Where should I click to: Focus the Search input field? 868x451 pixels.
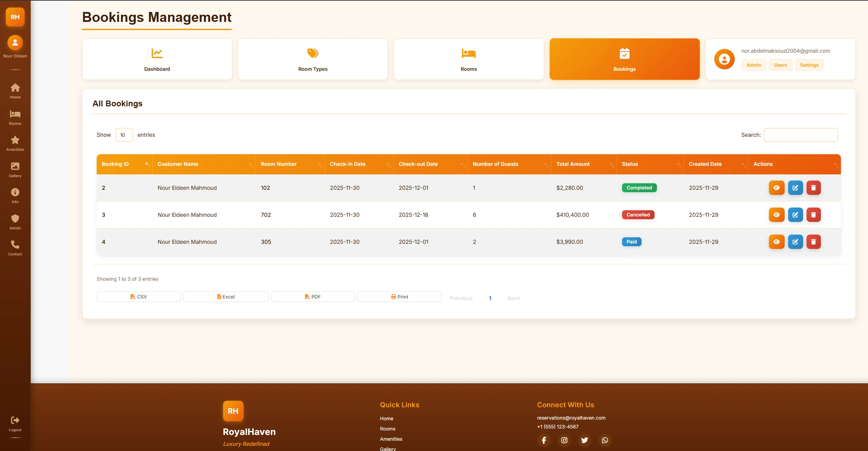click(800, 135)
